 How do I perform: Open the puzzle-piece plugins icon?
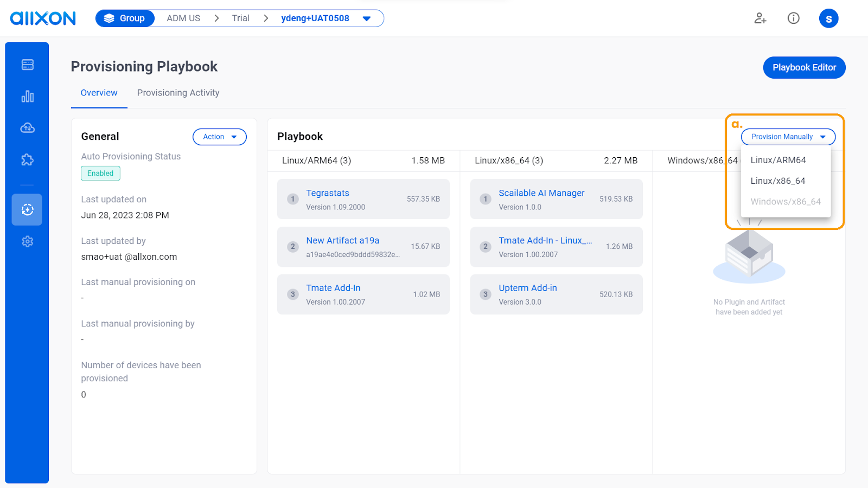coord(27,160)
